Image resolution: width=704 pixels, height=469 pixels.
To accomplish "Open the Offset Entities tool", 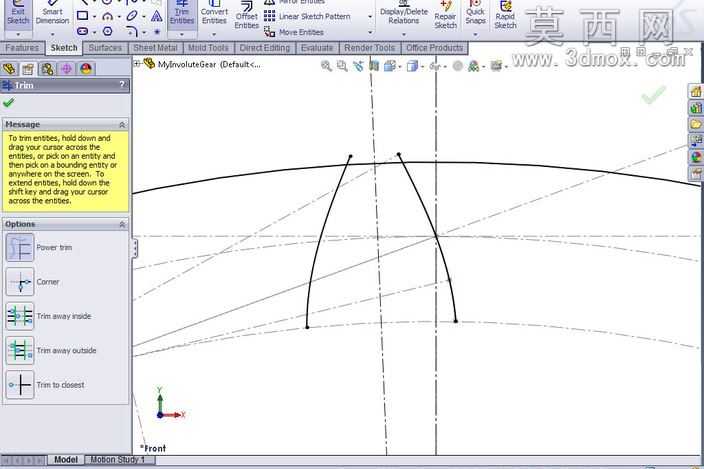I will 246,16.
